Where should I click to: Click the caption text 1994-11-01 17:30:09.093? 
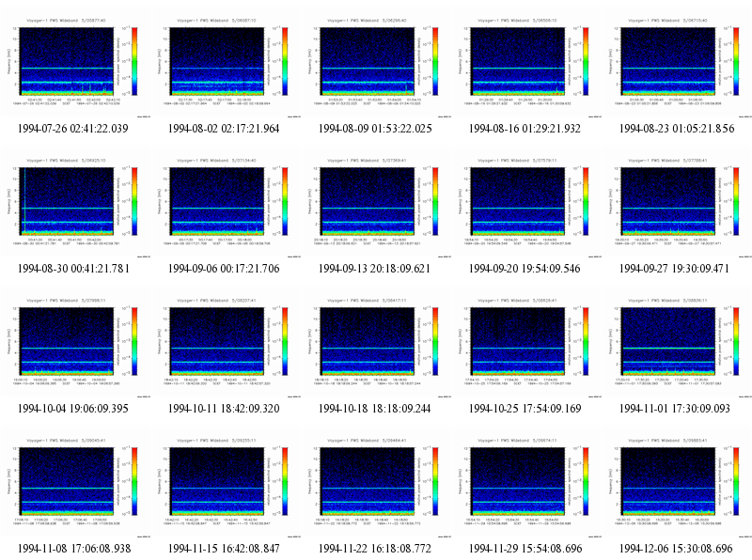point(675,409)
